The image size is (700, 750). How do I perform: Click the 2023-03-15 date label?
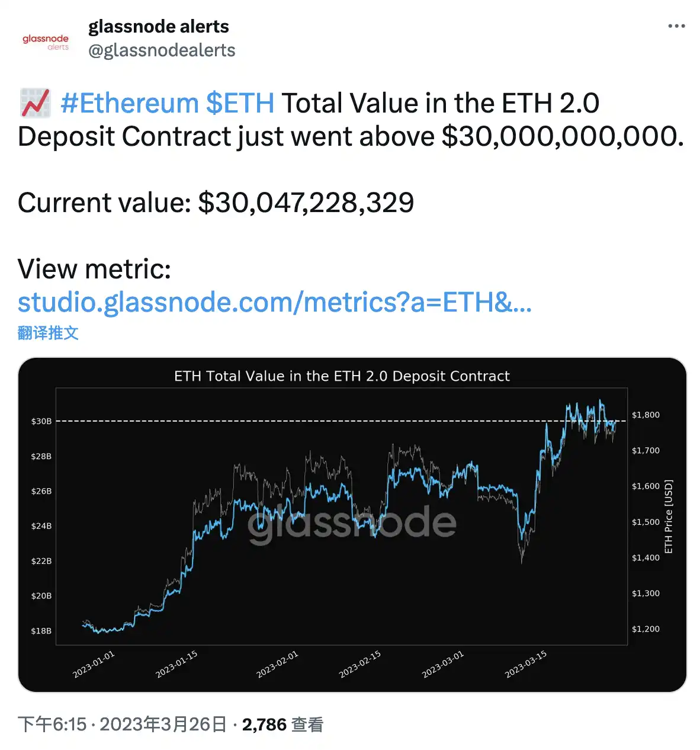[x=526, y=664]
